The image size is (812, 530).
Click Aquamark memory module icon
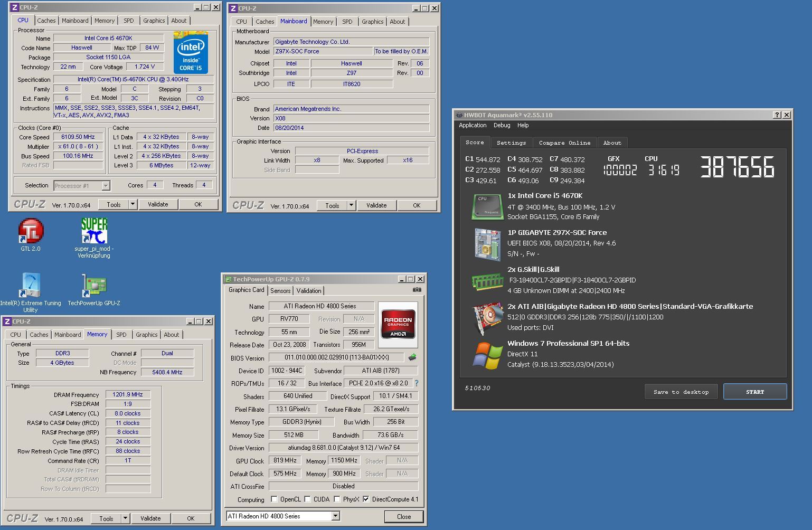[487, 281]
